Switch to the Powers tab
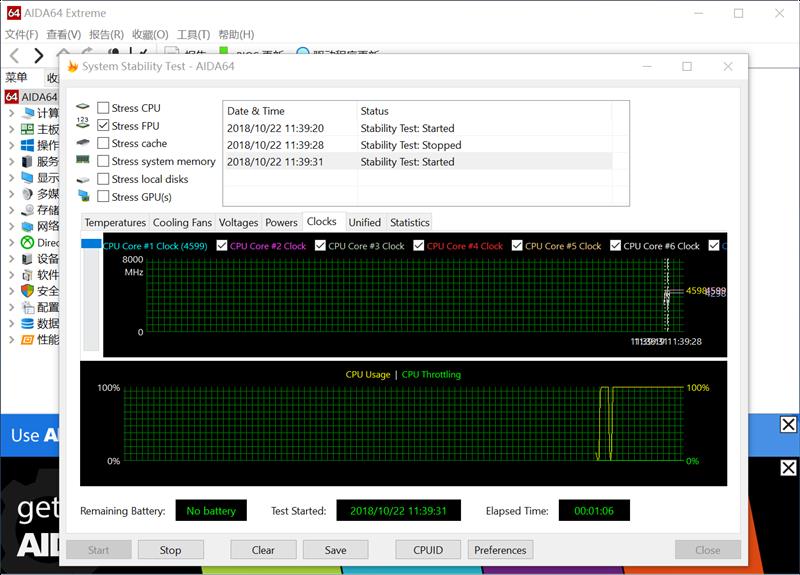This screenshot has width=800, height=575. [281, 222]
